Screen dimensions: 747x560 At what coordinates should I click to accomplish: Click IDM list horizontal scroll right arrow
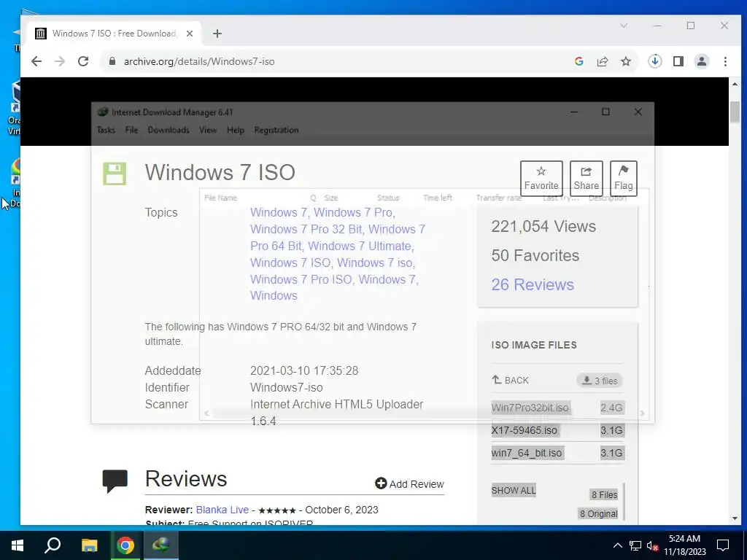[x=642, y=413]
